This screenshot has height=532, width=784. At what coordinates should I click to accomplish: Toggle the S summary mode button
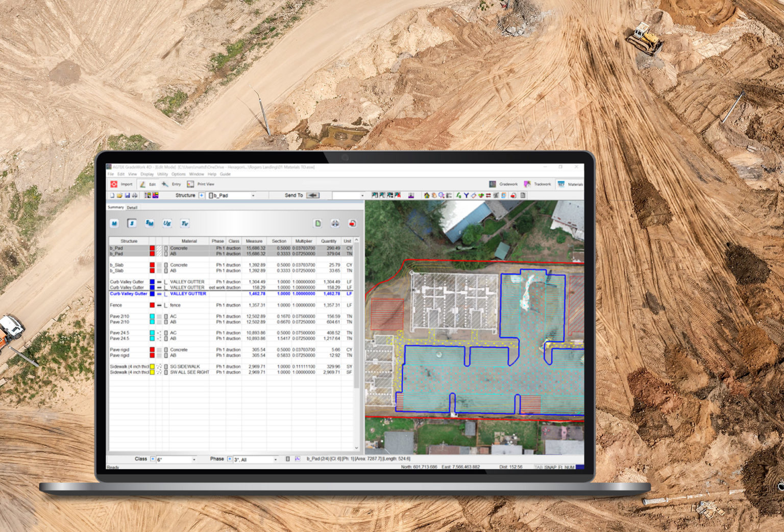(x=132, y=224)
